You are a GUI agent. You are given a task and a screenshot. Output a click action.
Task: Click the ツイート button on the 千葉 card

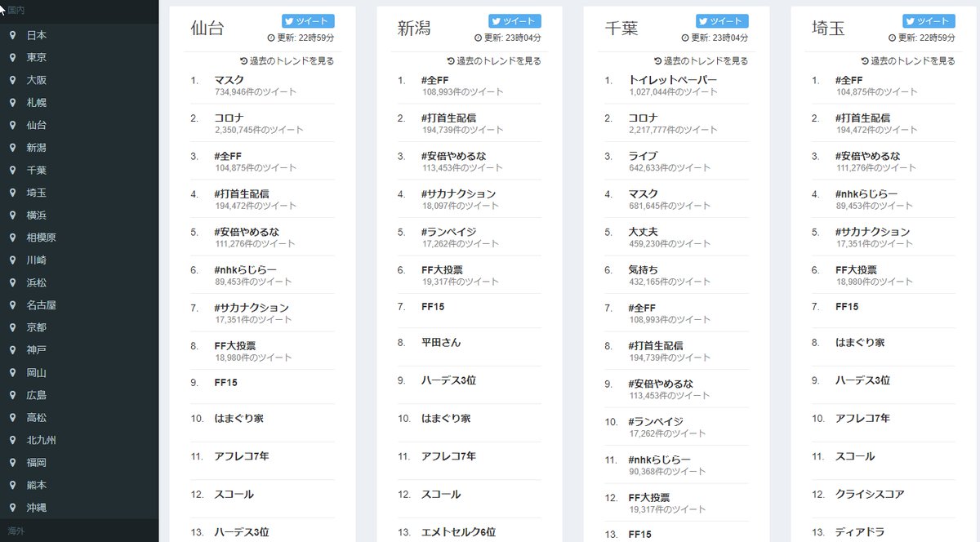pyautogui.click(x=722, y=21)
